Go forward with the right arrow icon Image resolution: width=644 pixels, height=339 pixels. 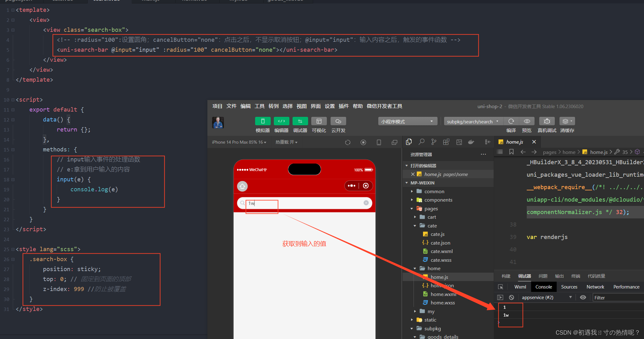click(534, 152)
